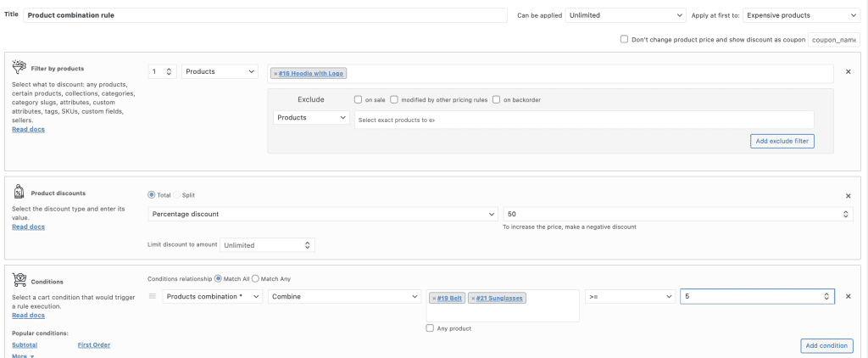Grab the condition row drag handle

[153, 296]
